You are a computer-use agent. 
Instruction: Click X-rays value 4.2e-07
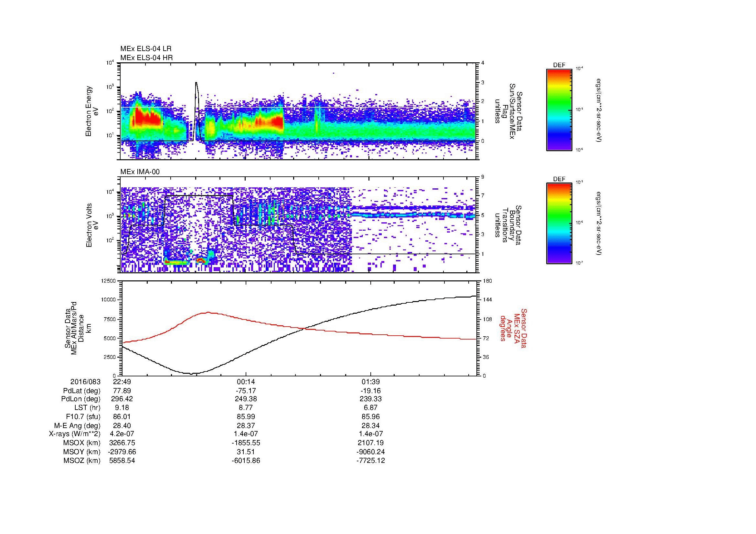[122, 434]
